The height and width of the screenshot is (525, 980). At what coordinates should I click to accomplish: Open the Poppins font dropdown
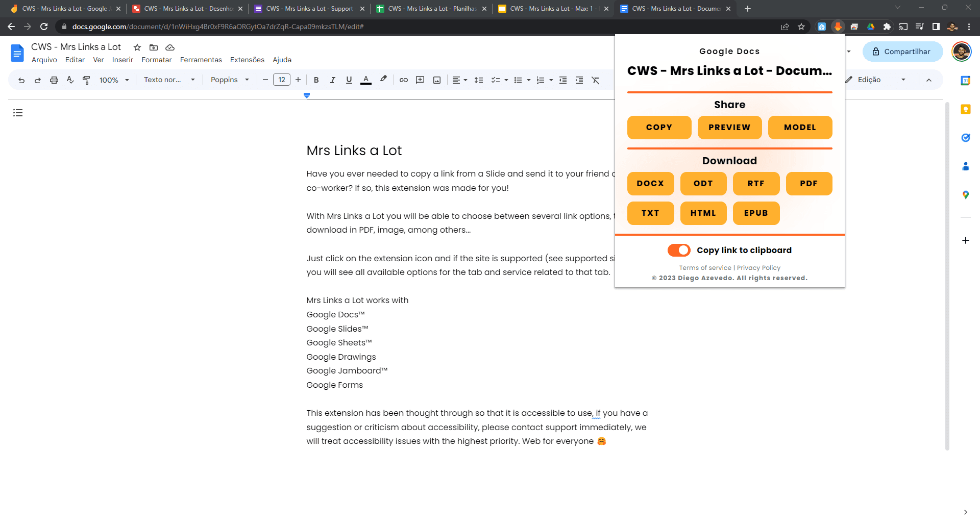pos(230,80)
